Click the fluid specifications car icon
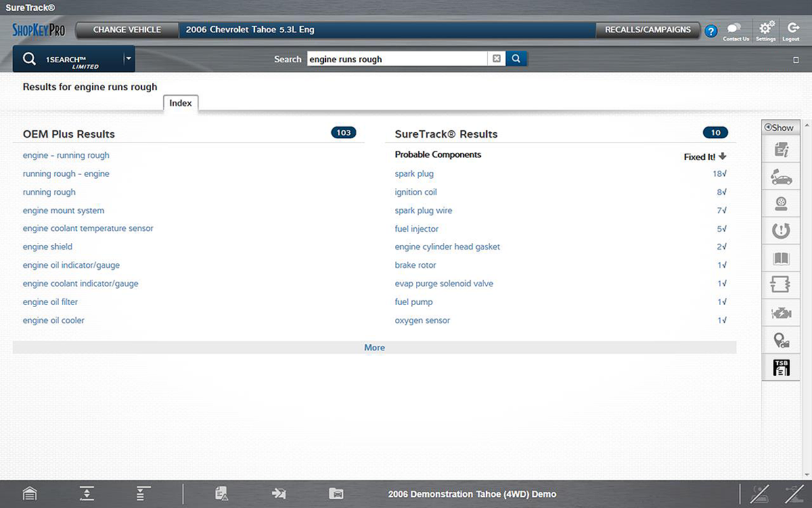This screenshot has width=812, height=508. [781, 177]
